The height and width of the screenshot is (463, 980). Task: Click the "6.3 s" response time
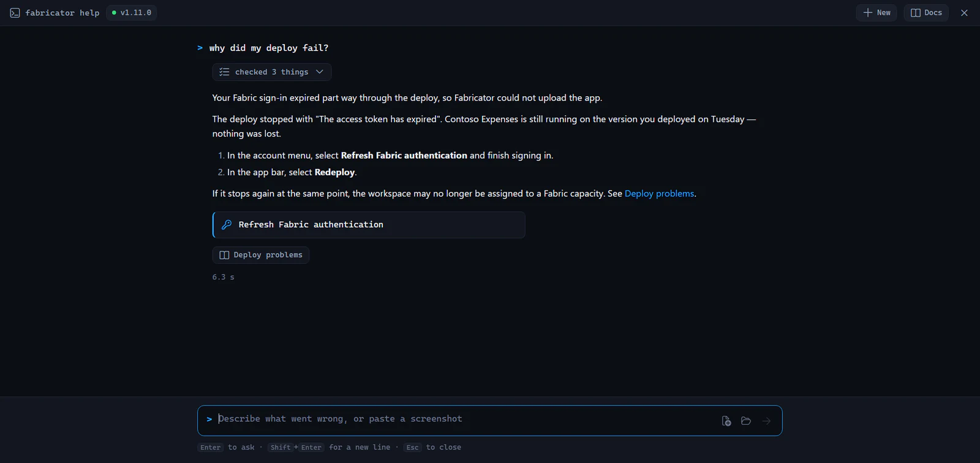coord(224,277)
